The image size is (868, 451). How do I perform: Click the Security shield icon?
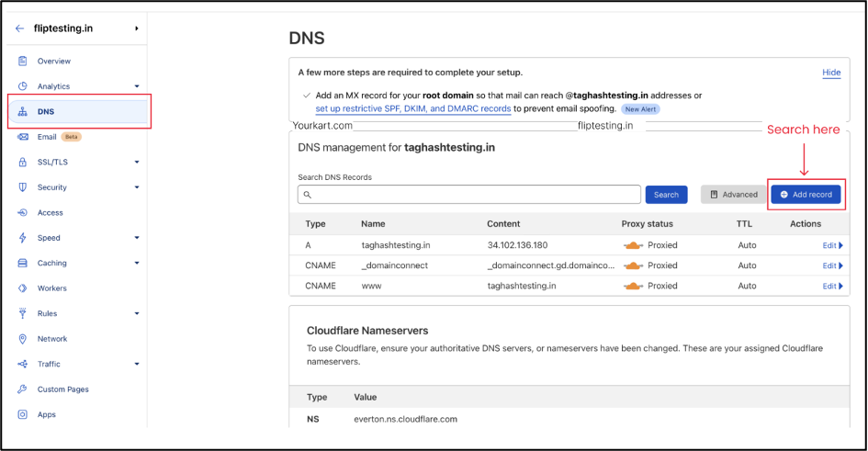pyautogui.click(x=22, y=187)
